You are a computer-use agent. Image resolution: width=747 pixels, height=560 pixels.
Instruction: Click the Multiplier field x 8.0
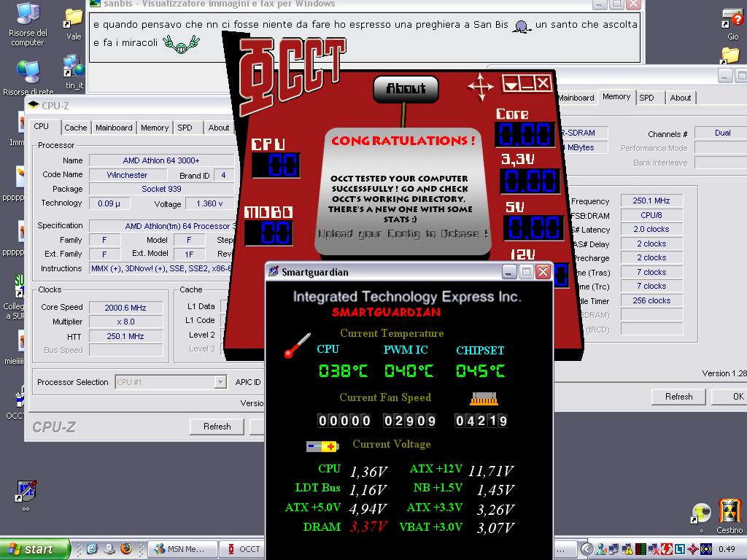126,322
